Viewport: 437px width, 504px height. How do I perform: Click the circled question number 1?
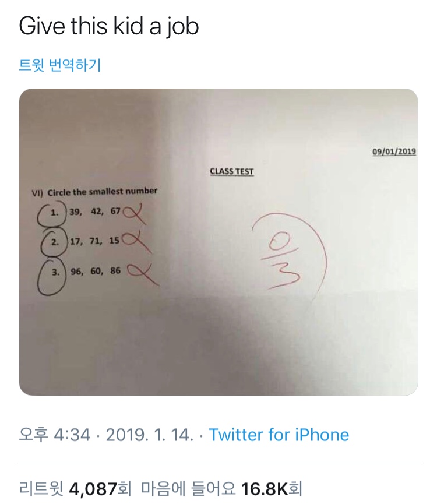click(x=53, y=212)
